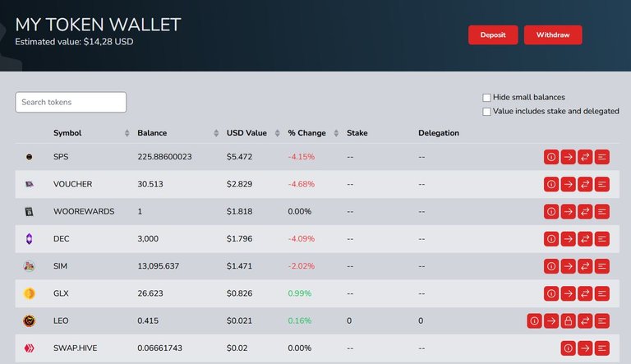Open the info icon for WOOREWARDS
This screenshot has width=631, height=364.
pyautogui.click(x=551, y=212)
